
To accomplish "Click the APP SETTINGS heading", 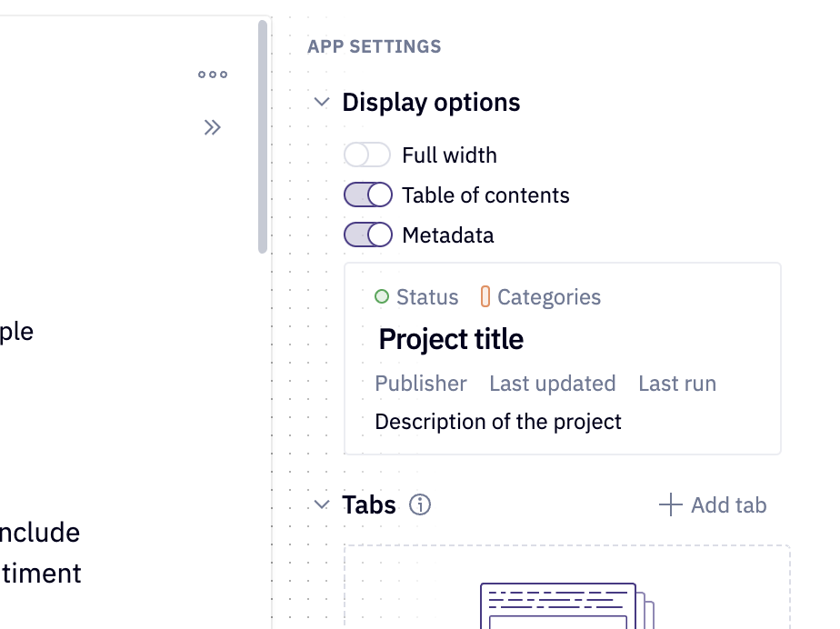I will point(374,46).
